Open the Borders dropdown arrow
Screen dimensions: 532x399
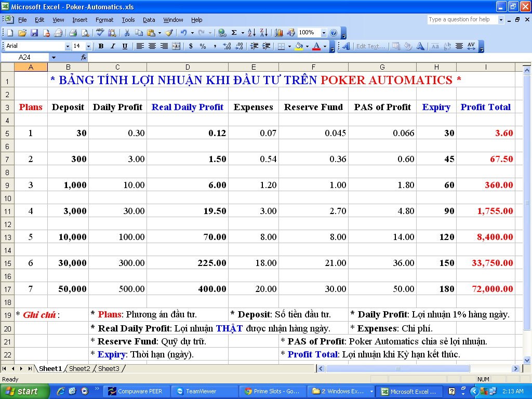pyautogui.click(x=289, y=46)
